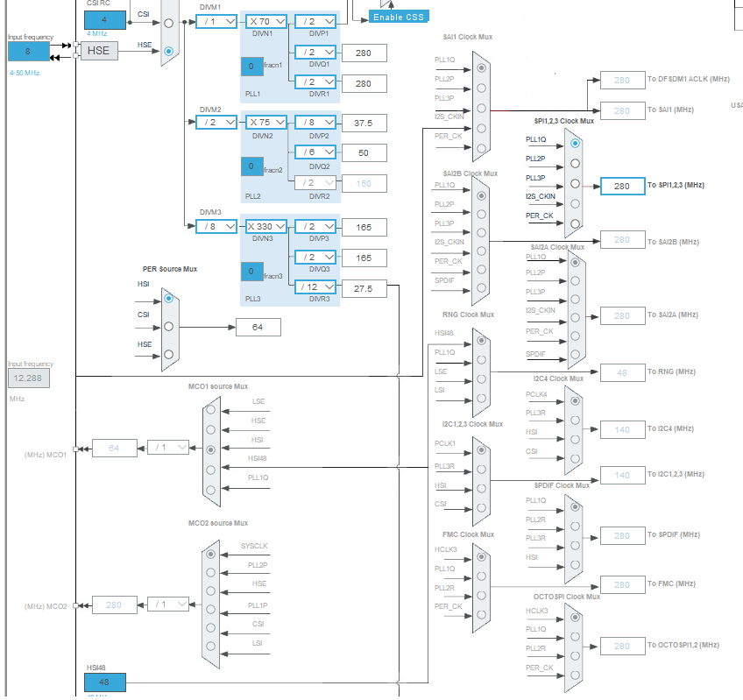Select HSE in the PER Source Mux
Image resolution: width=743 pixels, height=700 pixels.
(x=169, y=355)
